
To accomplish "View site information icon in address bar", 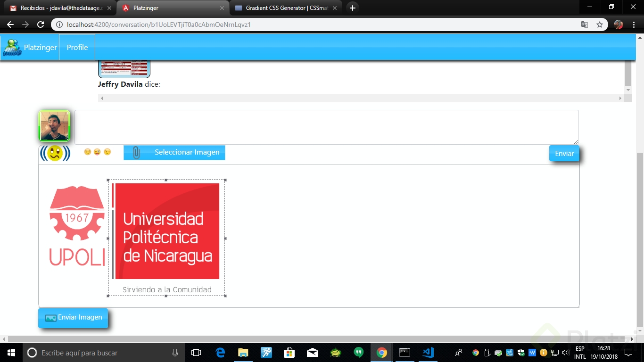I will point(59,25).
